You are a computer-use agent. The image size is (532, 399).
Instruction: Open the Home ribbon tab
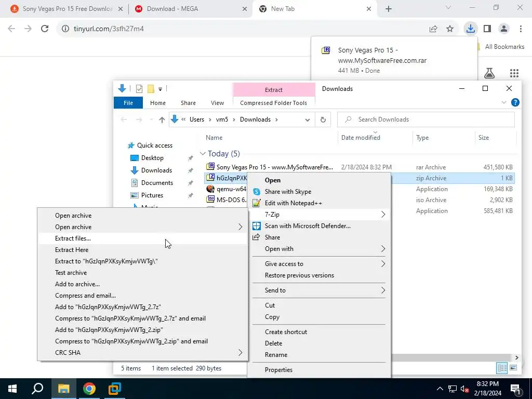(x=158, y=103)
